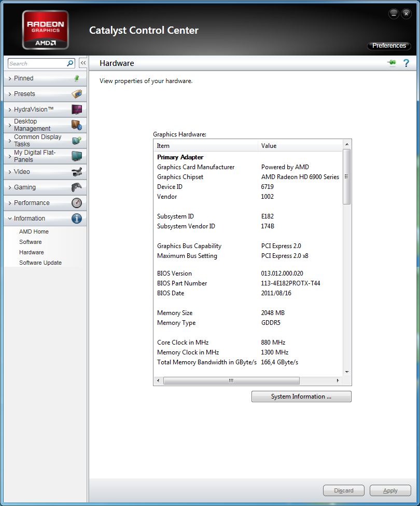Click the scroll up arrow in hardware list
The image size is (420, 506).
(347, 144)
